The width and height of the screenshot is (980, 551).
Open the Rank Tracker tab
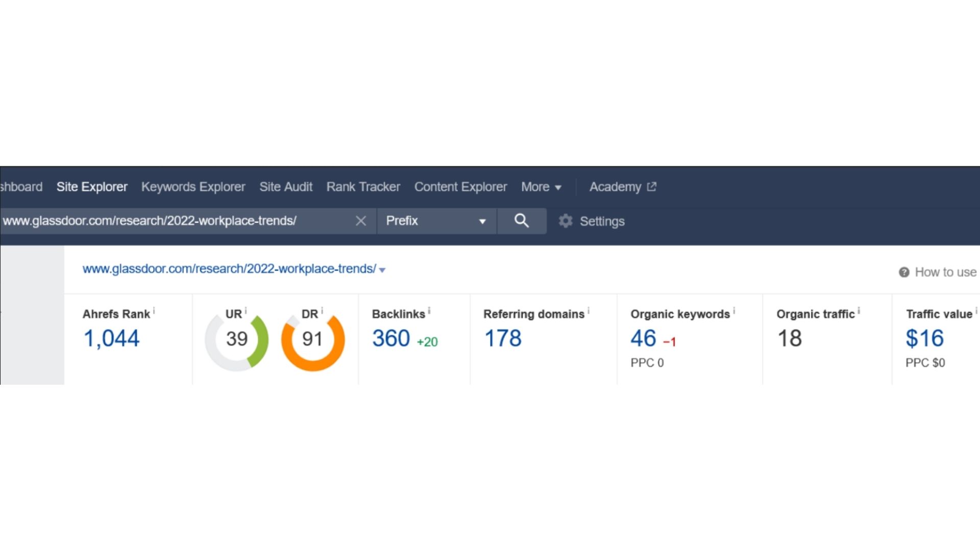tap(363, 187)
